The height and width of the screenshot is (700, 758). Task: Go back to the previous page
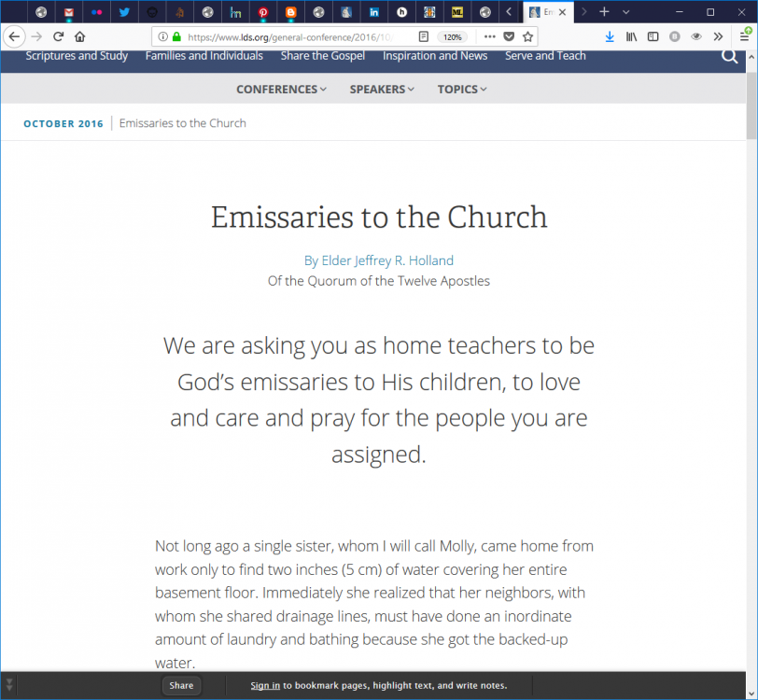coord(14,36)
